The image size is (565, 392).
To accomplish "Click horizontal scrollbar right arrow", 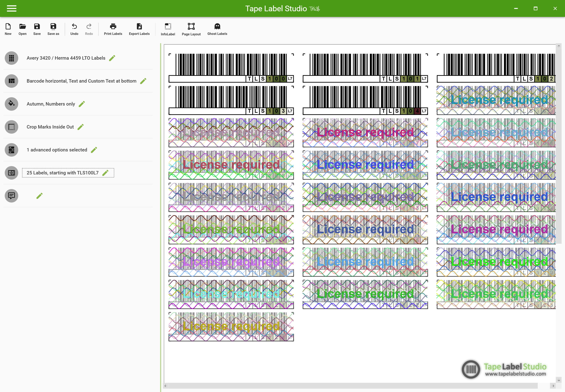I will 553,386.
